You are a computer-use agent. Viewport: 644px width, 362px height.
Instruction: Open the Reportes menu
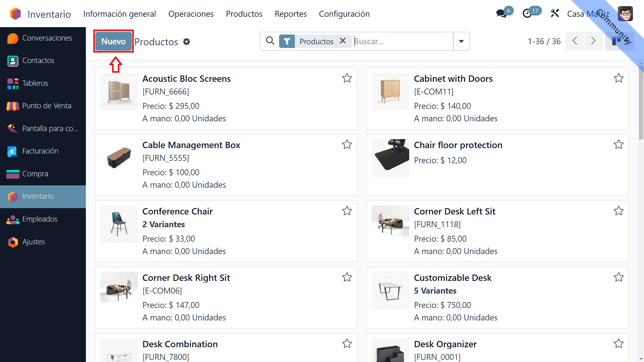[x=290, y=14]
